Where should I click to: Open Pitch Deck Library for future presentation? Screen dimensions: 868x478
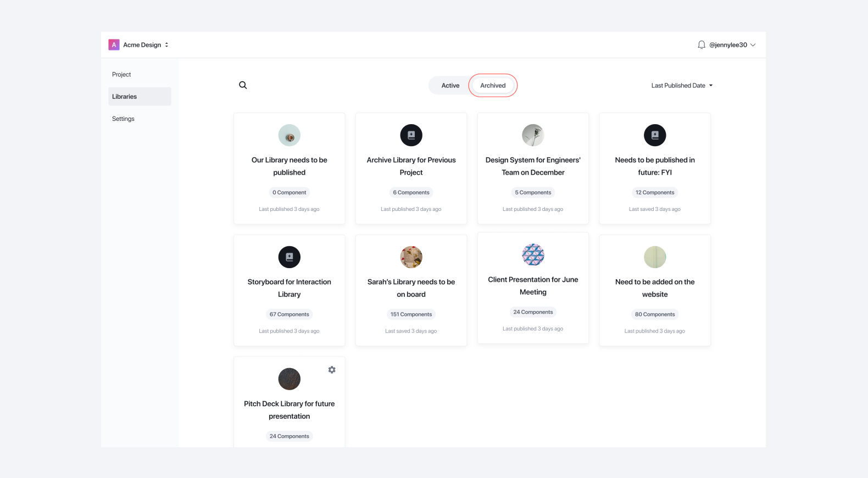[290, 410]
